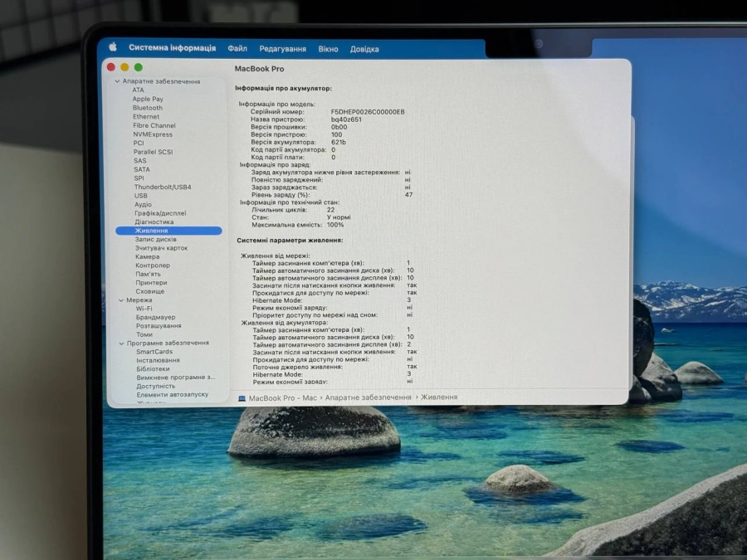Open the Довідка menu
Screen dimensions: 747x560
[x=367, y=48]
